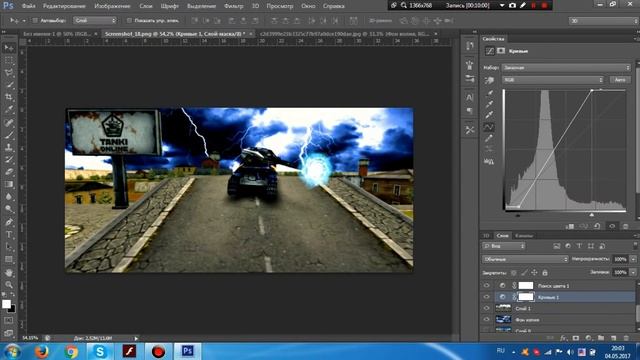Open the 3D panel tab
The width and height of the screenshot is (640, 360).
pos(486,236)
